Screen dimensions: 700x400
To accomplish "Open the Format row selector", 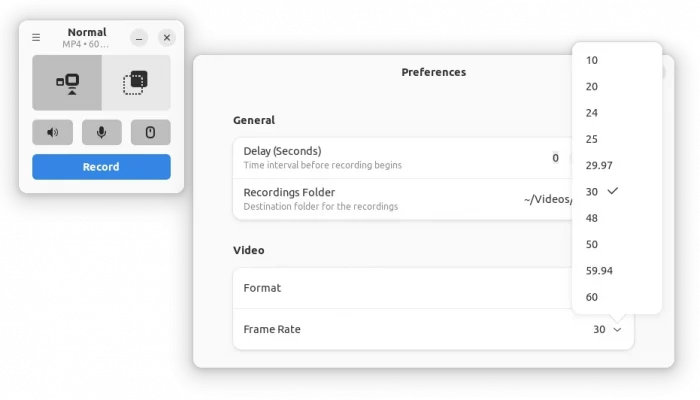I will coord(432,288).
